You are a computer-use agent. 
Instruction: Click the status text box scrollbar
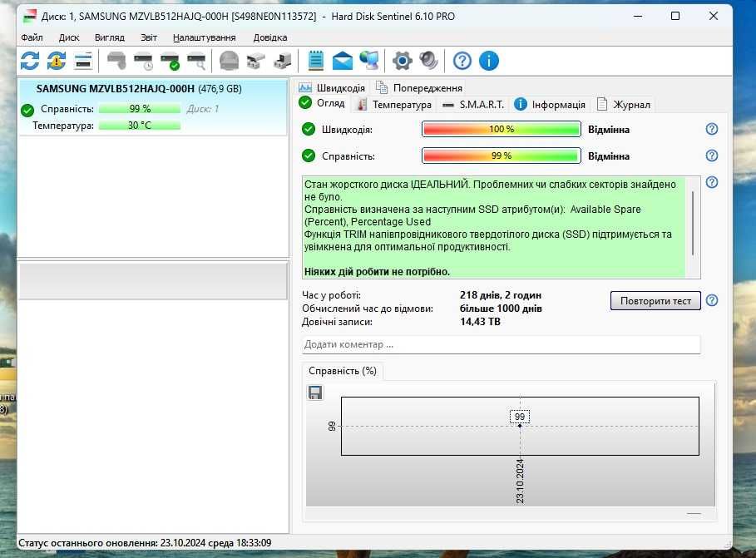coord(693,223)
